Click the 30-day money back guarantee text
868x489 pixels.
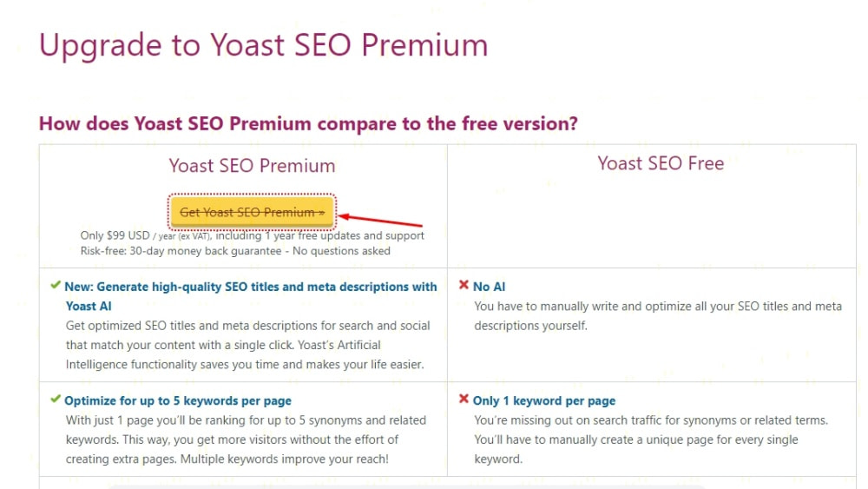[x=235, y=251]
